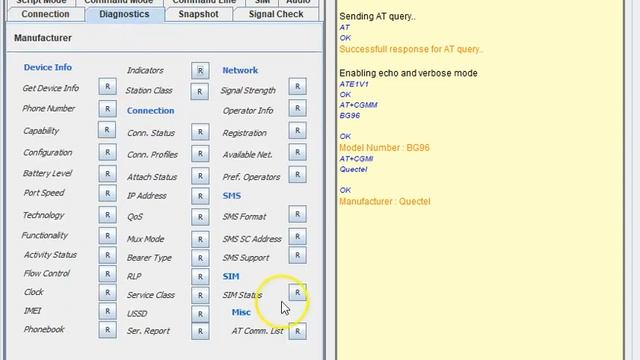Run the Ser. Report query
Screen dimensions: 640x360
(x=200, y=331)
